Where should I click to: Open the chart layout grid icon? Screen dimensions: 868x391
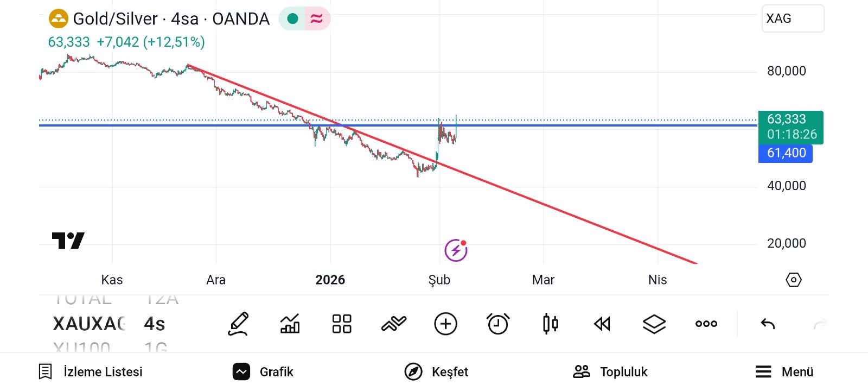[x=342, y=324]
